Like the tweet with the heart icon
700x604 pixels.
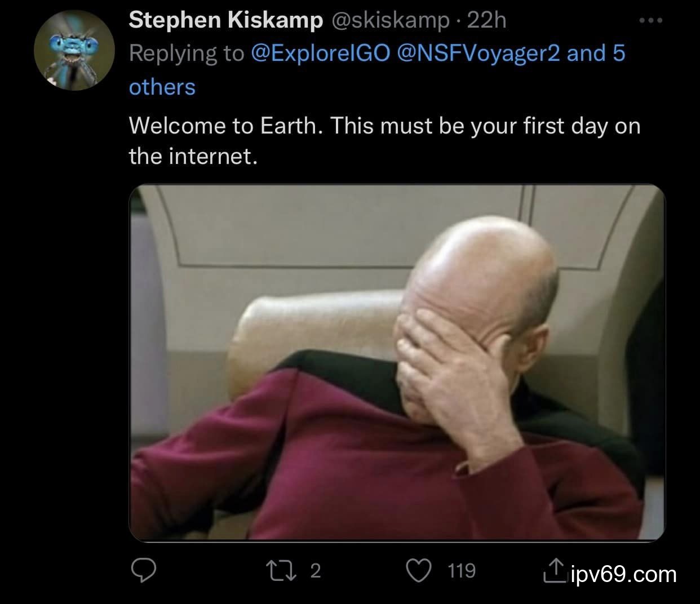pos(419,570)
